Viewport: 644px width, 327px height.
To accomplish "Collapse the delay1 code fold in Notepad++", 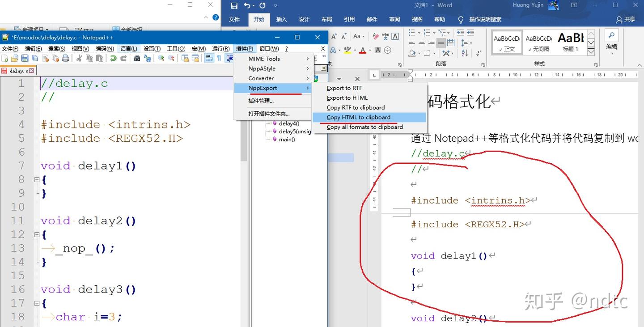I will [37, 179].
